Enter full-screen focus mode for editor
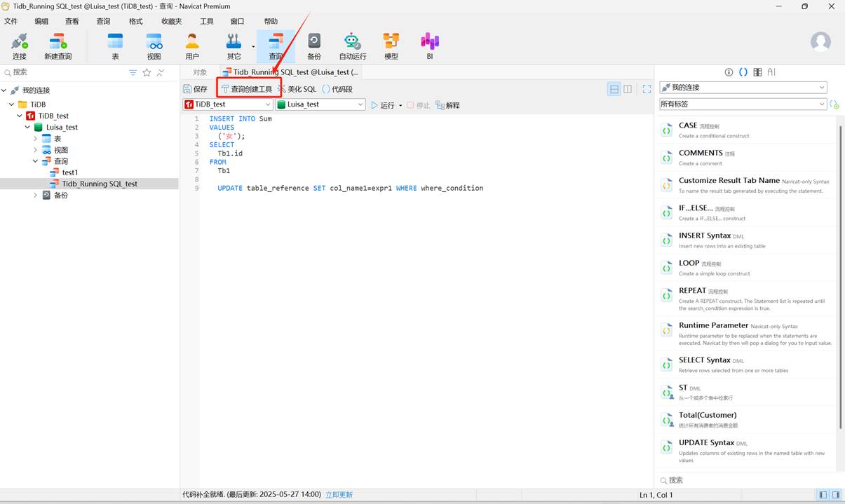 point(647,89)
